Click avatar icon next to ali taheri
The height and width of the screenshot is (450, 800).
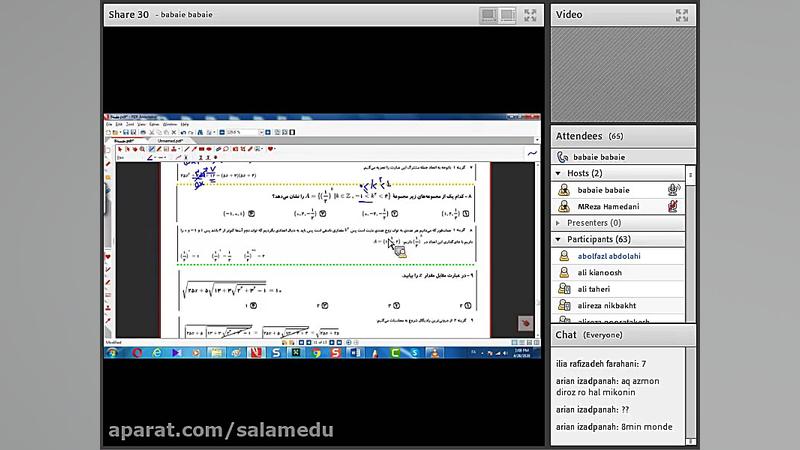coord(564,289)
